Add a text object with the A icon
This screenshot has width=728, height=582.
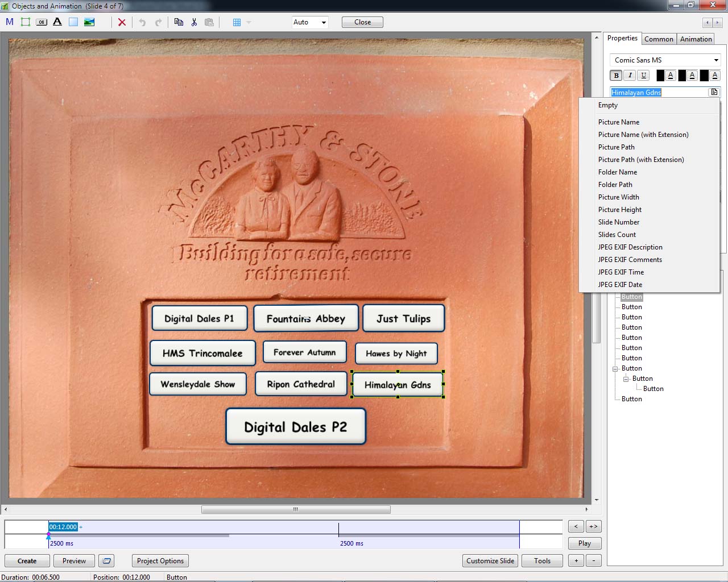click(57, 22)
